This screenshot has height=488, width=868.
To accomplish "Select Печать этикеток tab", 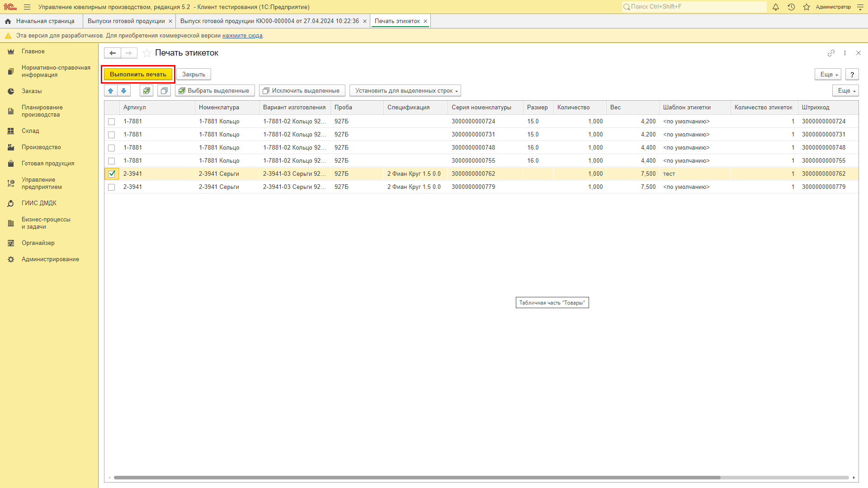I will tap(397, 21).
